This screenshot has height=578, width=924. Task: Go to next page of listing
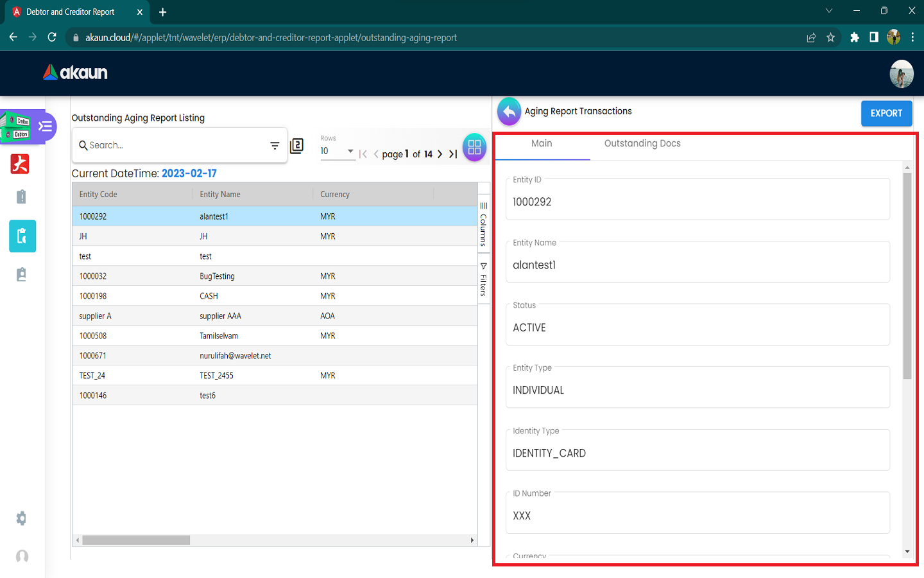pyautogui.click(x=440, y=154)
